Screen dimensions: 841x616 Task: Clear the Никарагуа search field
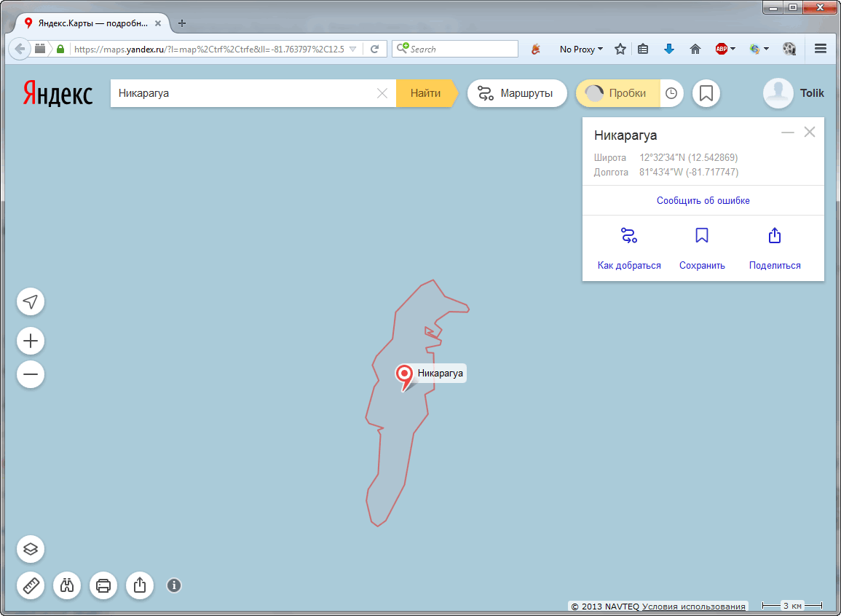[382, 93]
